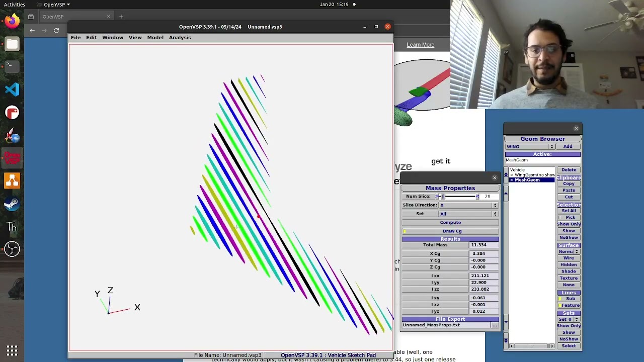Open the Slice Direction dropdown
The image size is (644, 362).
(x=469, y=205)
